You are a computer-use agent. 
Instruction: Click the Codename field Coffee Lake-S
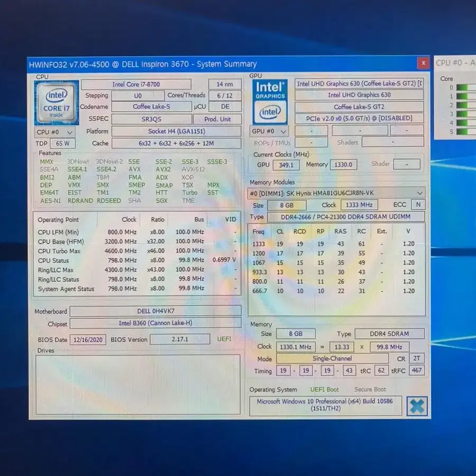pyautogui.click(x=151, y=106)
